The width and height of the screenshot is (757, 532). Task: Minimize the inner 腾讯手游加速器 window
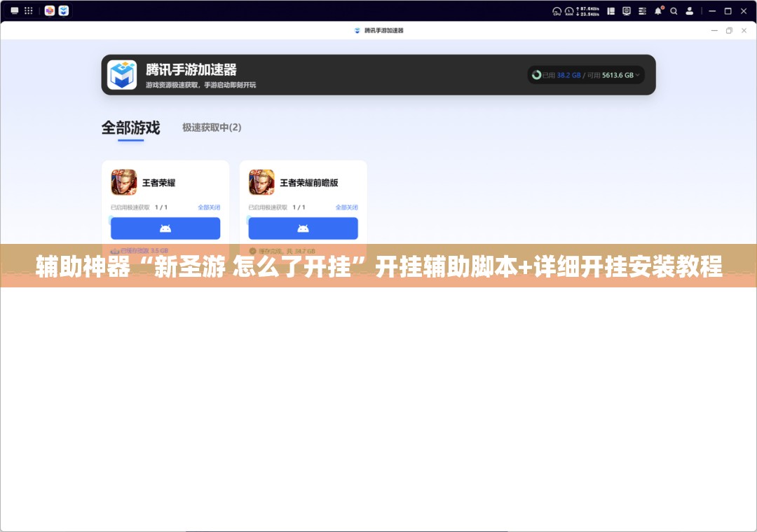point(714,30)
